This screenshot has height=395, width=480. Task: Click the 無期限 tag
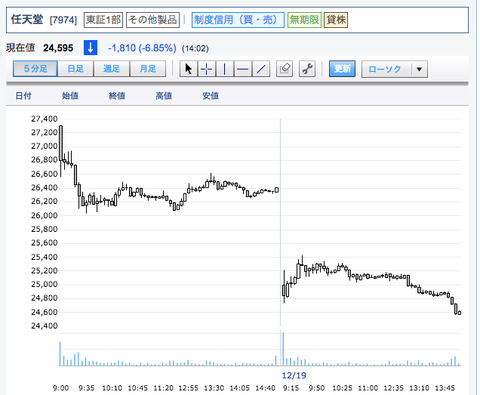(x=304, y=20)
